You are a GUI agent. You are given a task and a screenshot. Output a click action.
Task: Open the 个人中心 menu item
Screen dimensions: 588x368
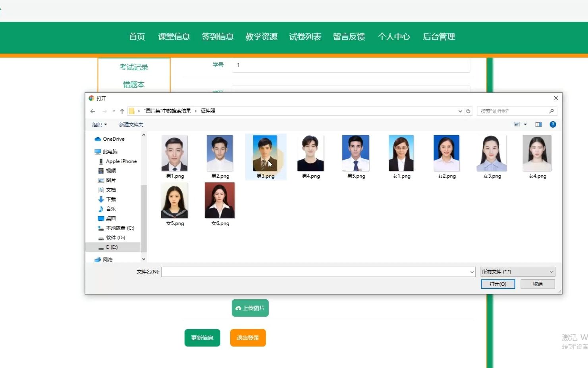(x=393, y=37)
